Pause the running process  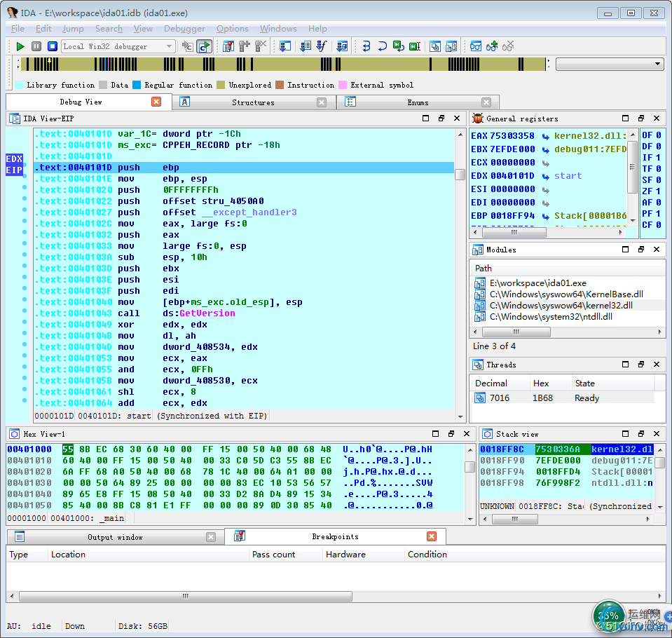pos(36,46)
